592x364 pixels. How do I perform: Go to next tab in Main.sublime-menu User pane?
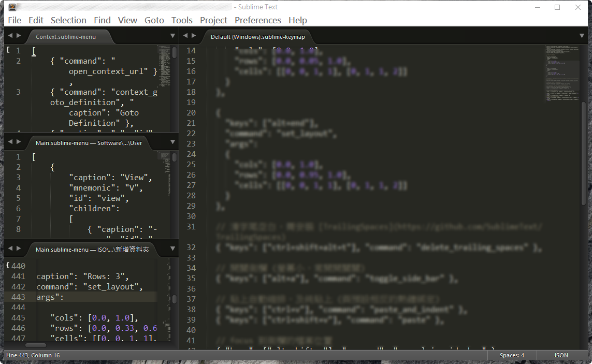coord(19,141)
